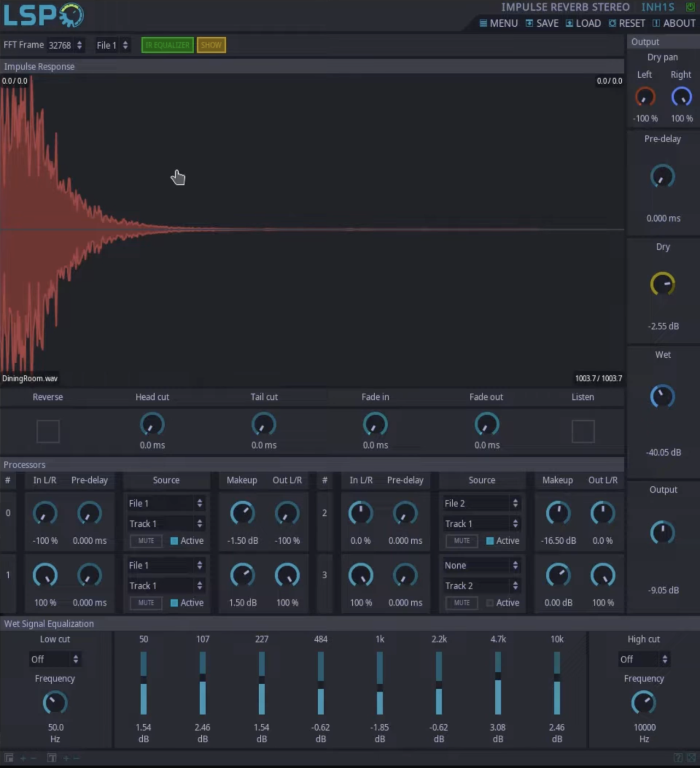Toggle the green power bypass icon
The height and width of the screenshot is (768, 700).
coord(690,7)
